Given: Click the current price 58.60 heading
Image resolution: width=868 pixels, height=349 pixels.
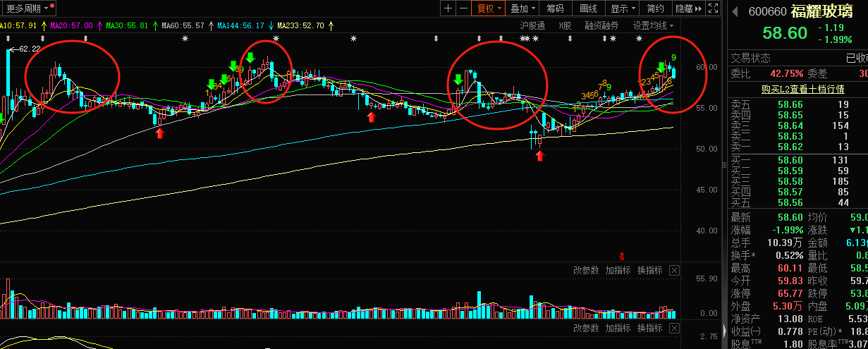Looking at the screenshot, I should pos(784,33).
